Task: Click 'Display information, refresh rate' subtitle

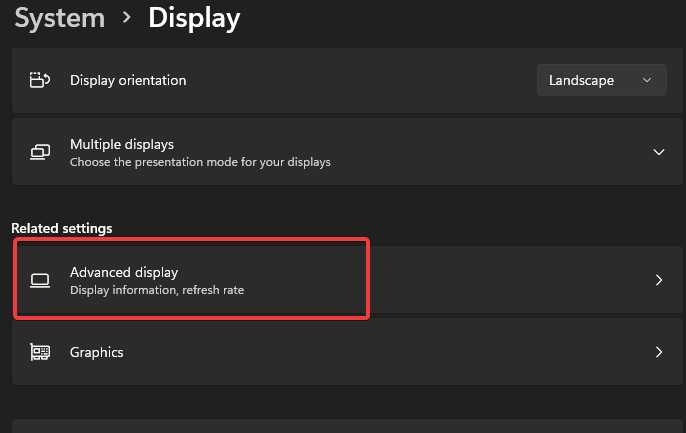Action: click(x=157, y=290)
